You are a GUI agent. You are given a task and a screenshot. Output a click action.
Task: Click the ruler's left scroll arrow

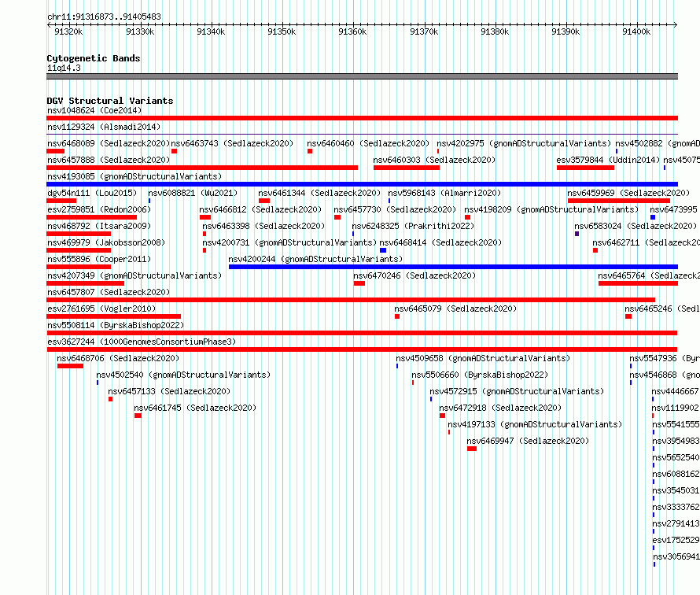[x=49, y=25]
